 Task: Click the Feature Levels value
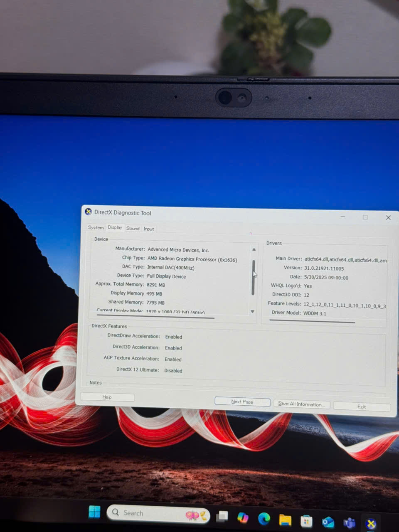pos(345,305)
